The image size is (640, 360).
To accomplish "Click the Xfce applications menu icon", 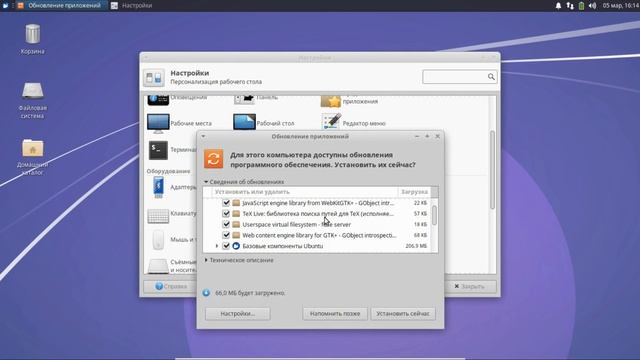I will tap(5, 5).
